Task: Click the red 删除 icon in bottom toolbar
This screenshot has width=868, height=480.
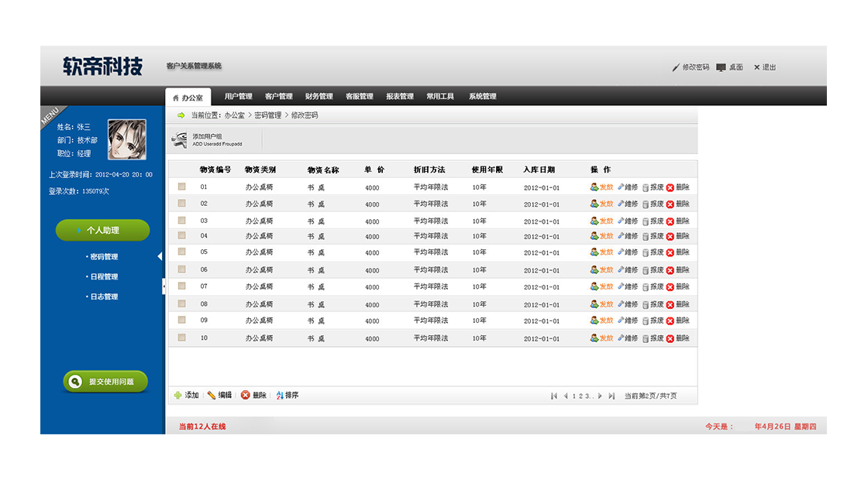Action: point(245,396)
